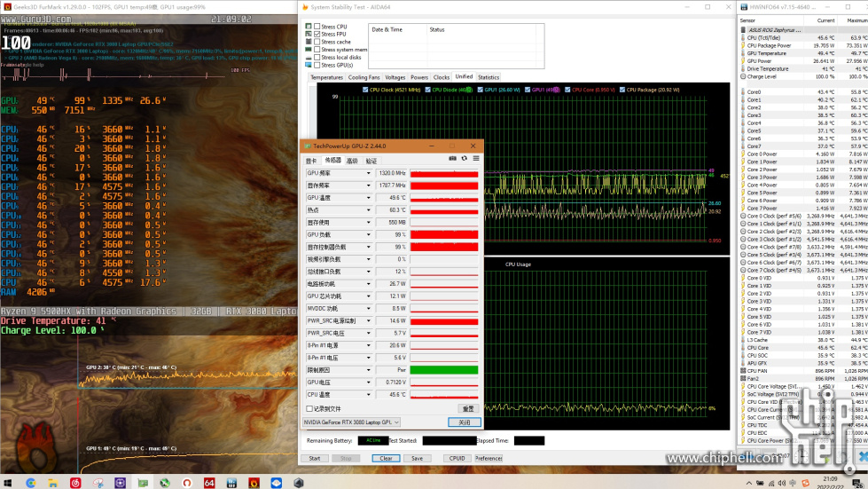
Task: Click Sensor column header in HWiNFO
Action: click(x=747, y=20)
